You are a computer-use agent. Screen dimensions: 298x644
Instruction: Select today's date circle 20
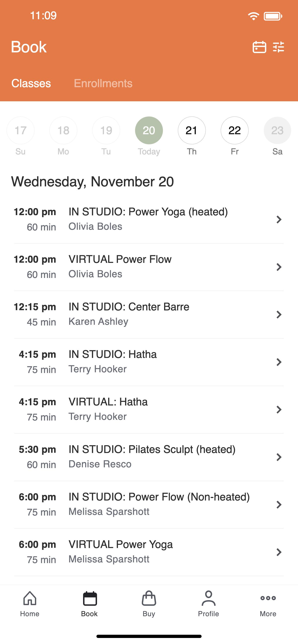(x=149, y=130)
